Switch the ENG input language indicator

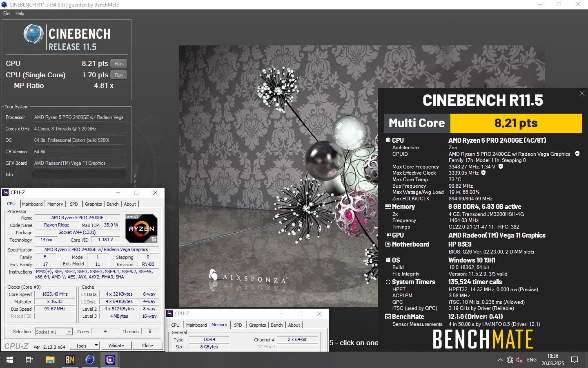pyautogui.click(x=532, y=360)
